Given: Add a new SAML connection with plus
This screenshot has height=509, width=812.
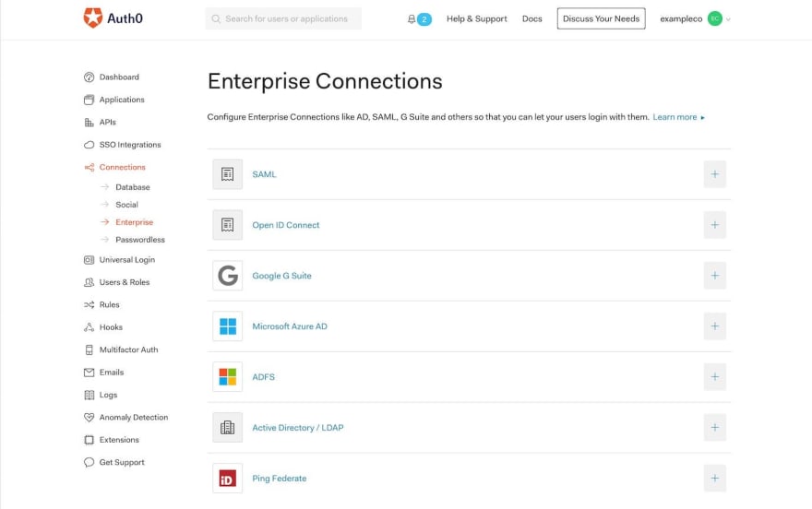Looking at the screenshot, I should tap(714, 174).
